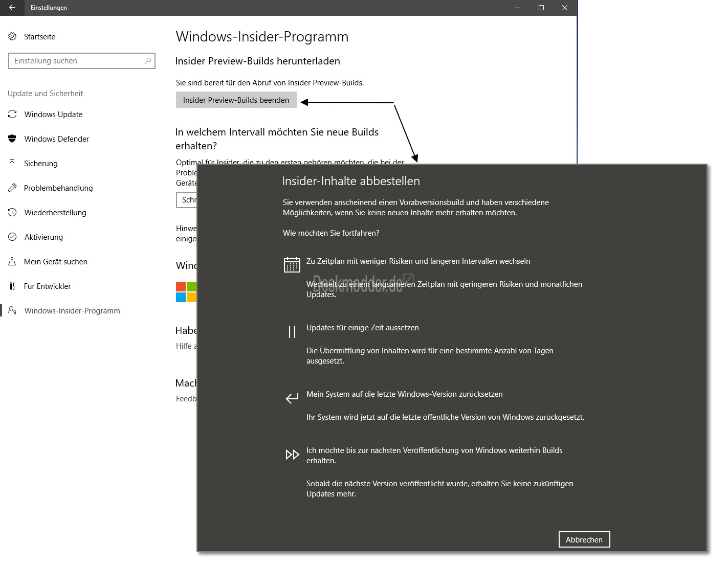Screen dimensions: 728x566
Task: Click the calendar icon for slower schedule option
Action: click(x=292, y=264)
